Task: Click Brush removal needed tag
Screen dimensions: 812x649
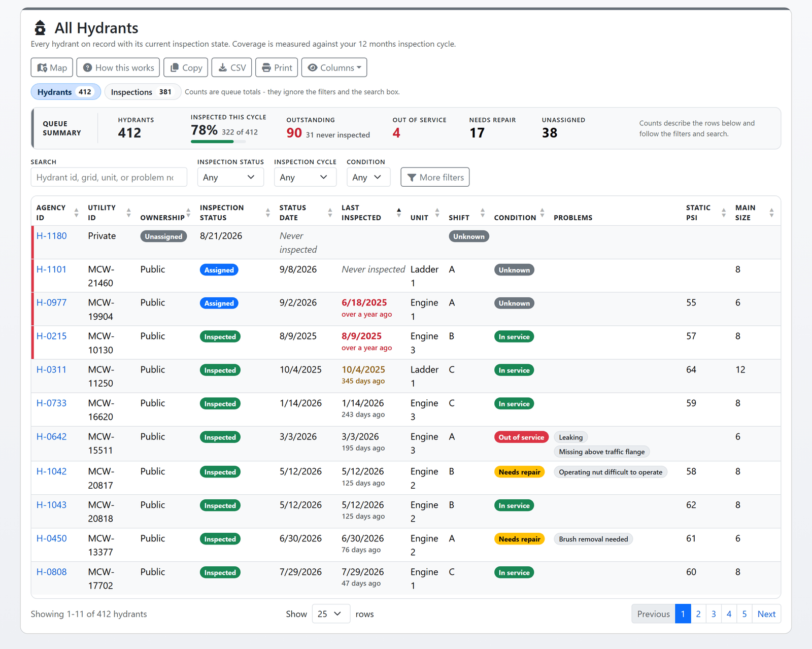Action: (593, 539)
